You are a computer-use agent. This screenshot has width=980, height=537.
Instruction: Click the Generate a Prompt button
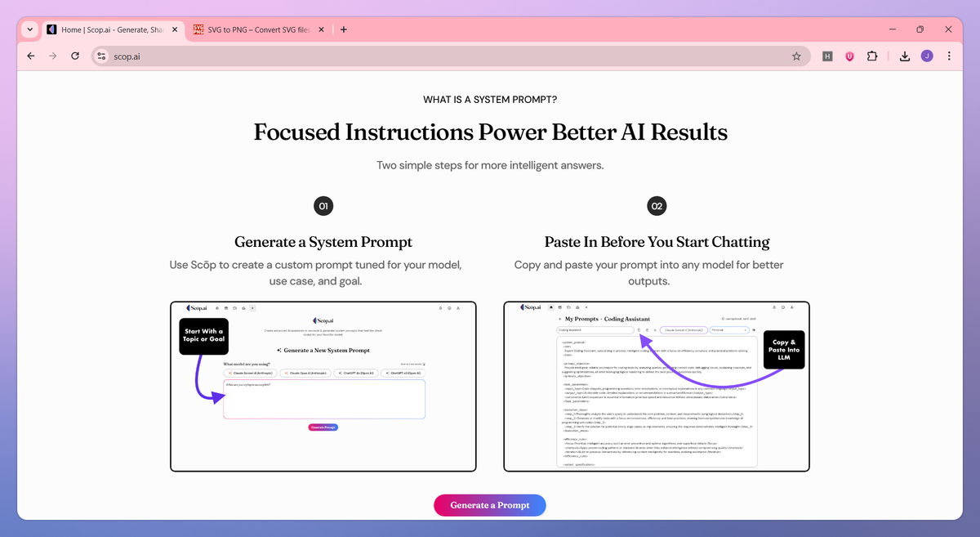click(x=490, y=505)
